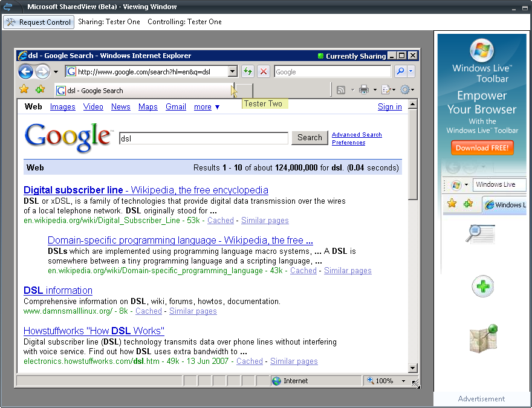Expand the address bar dropdown arrow
The height and width of the screenshot is (408, 532).
[x=232, y=71]
